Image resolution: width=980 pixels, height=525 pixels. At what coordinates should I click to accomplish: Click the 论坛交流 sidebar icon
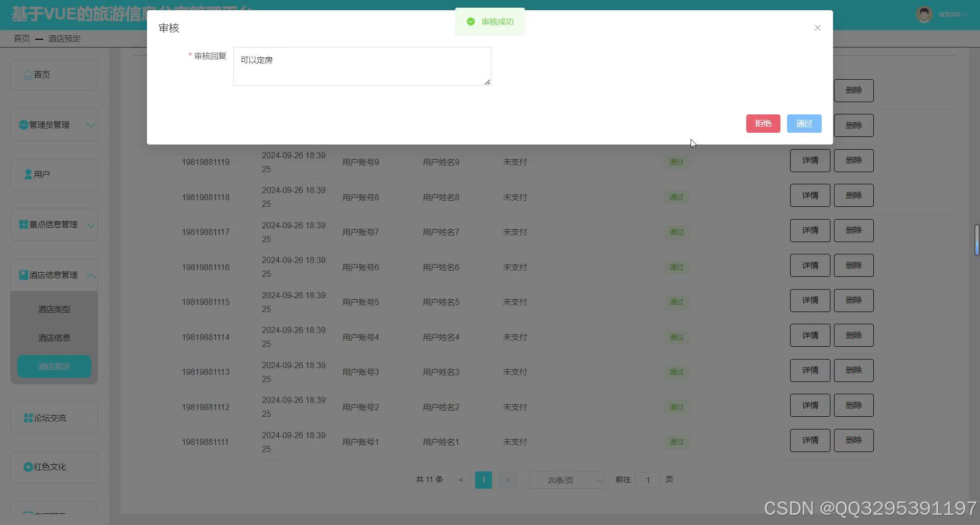28,418
